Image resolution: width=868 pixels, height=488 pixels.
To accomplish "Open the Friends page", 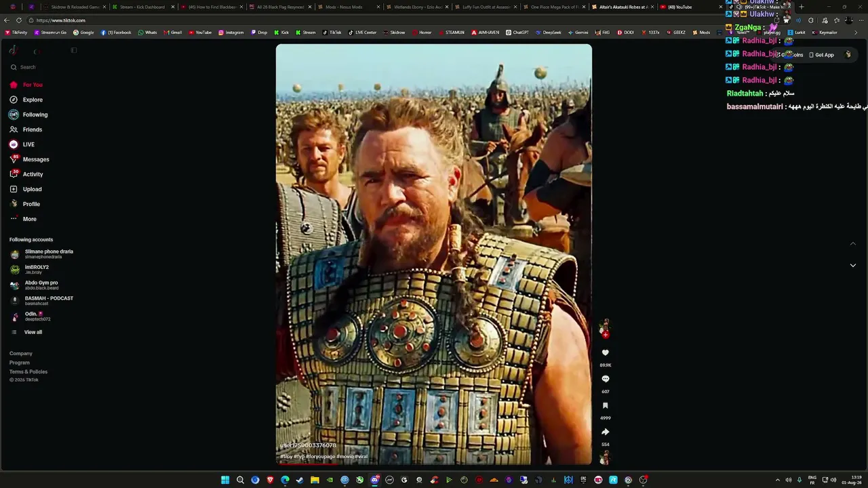I will click(26, 129).
